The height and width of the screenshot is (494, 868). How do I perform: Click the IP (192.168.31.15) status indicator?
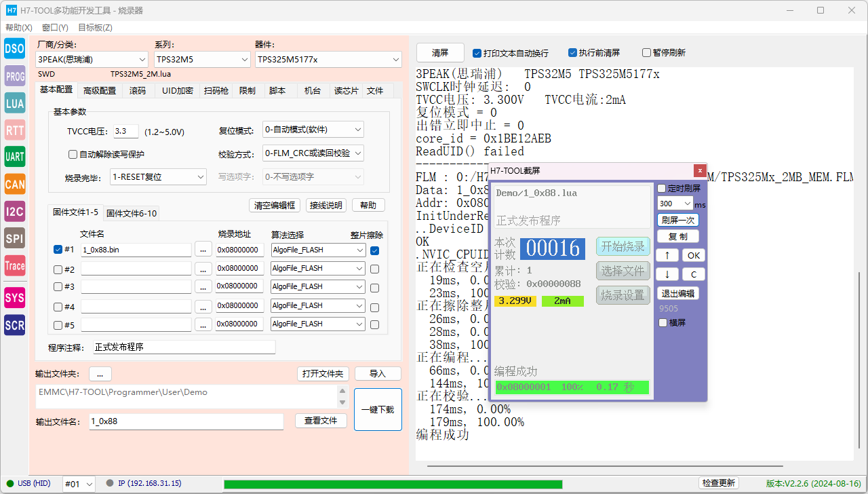[110, 483]
